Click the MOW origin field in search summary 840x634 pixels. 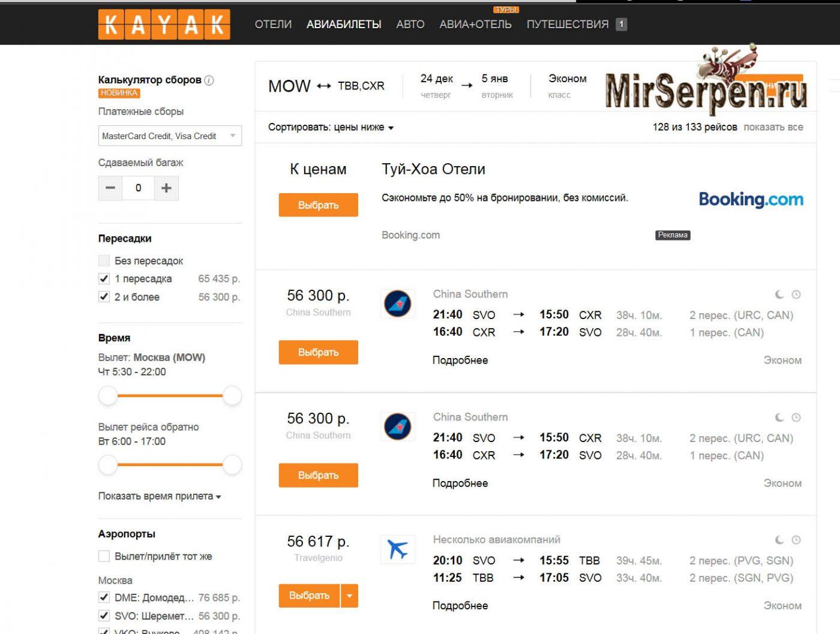[x=289, y=86]
